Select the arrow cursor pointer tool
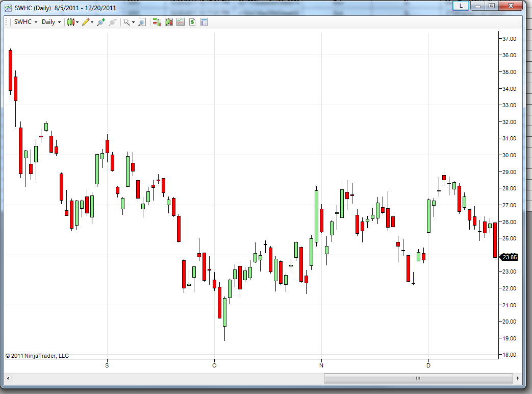Viewport: 532px width, 394px height. click(127, 22)
